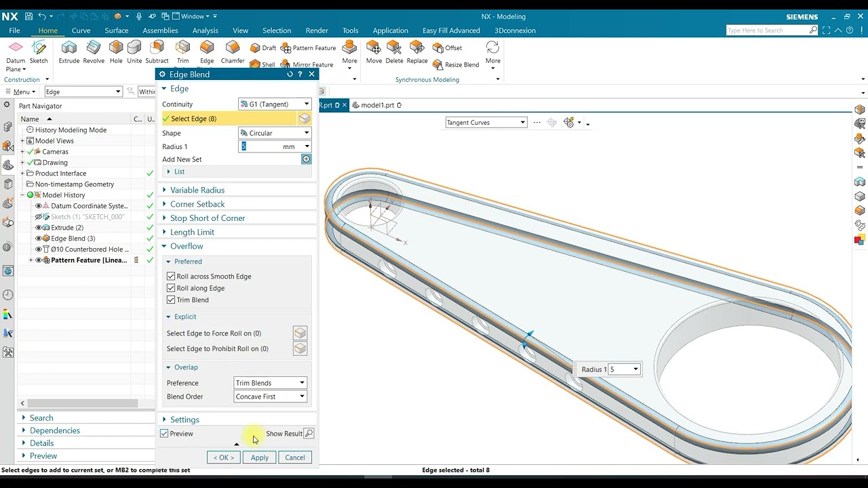868x488 pixels.
Task: Open More feature tools
Action: pos(349,54)
